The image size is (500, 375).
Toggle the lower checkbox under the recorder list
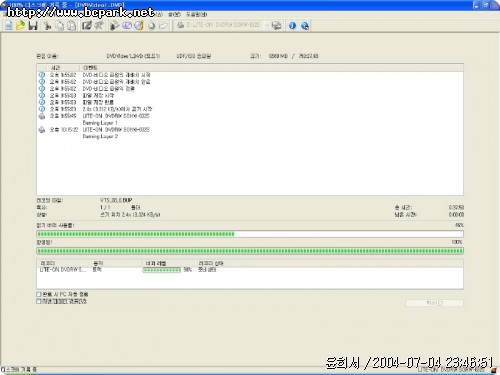[39, 301]
